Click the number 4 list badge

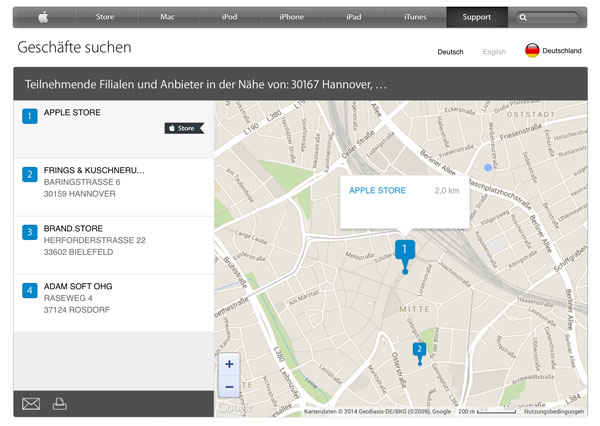click(x=30, y=291)
